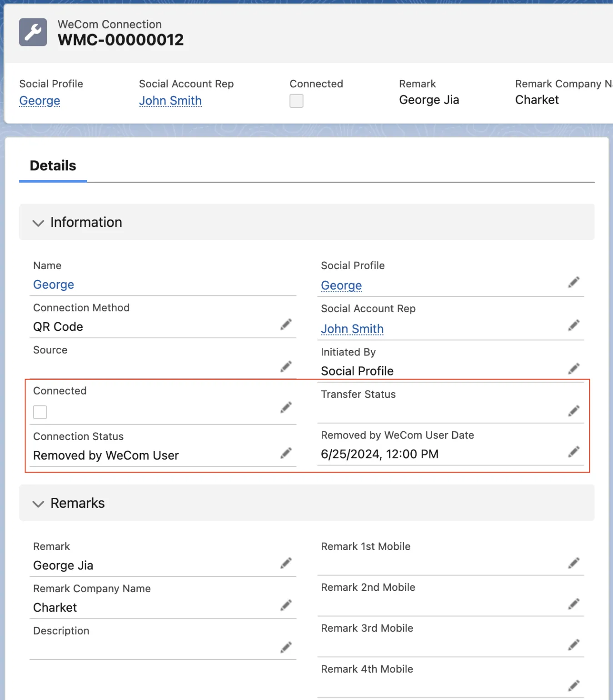The height and width of the screenshot is (700, 613).
Task: Open John Smith link under Social Account Rep
Action: pos(352,329)
